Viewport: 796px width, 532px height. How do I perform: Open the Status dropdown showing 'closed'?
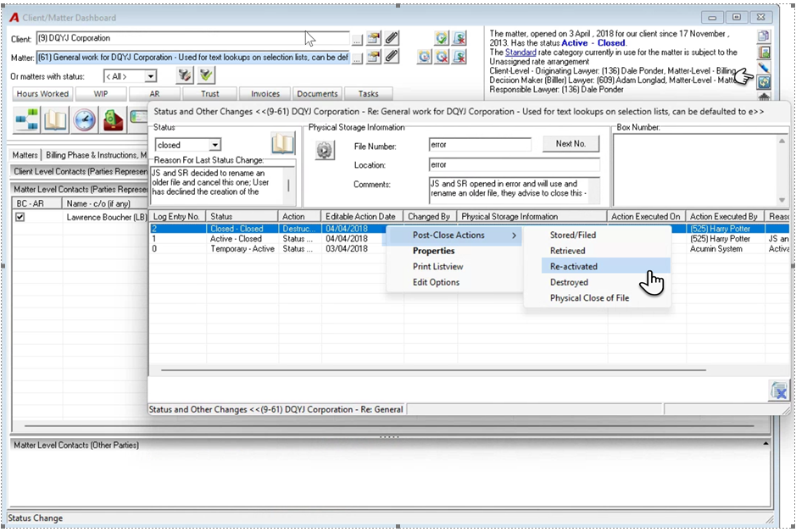click(x=215, y=145)
